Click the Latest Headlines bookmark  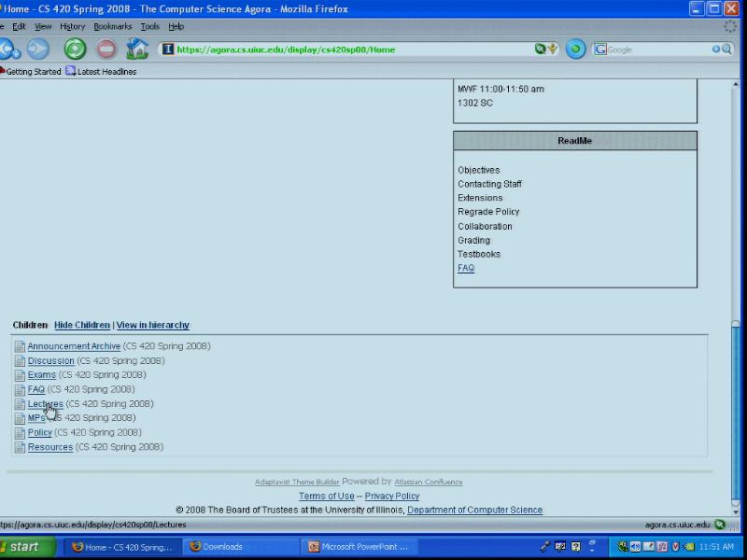[x=106, y=72]
